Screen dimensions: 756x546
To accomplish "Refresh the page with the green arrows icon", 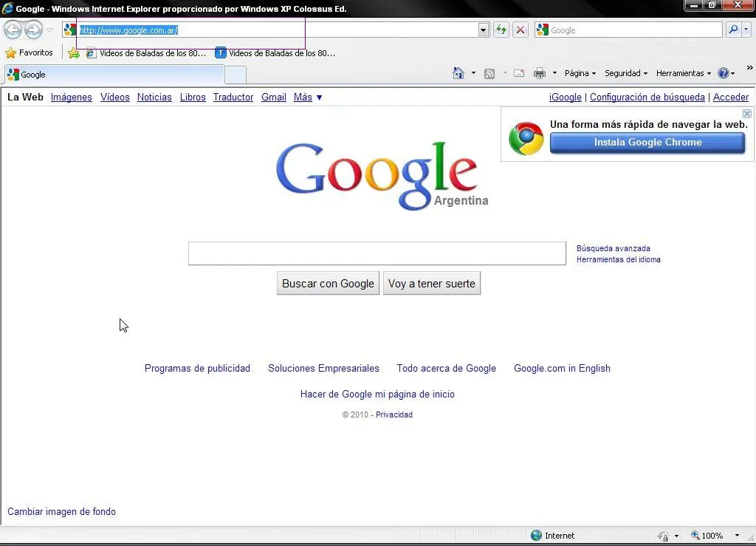I will 501,30.
